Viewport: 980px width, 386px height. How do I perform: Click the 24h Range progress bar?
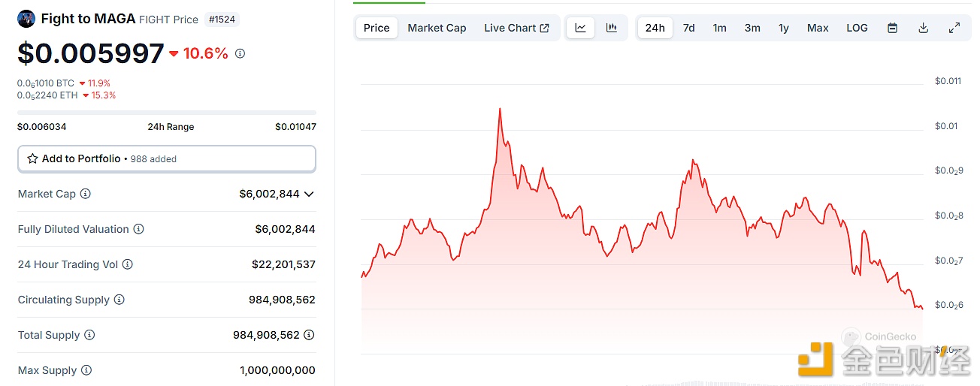click(x=167, y=113)
